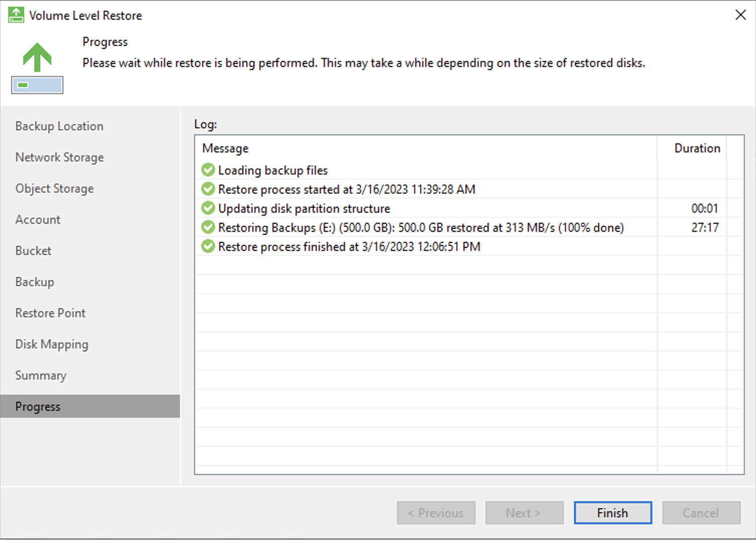Click the green restore arrow icon in header
Screen dimensions: 756x540
(x=37, y=68)
